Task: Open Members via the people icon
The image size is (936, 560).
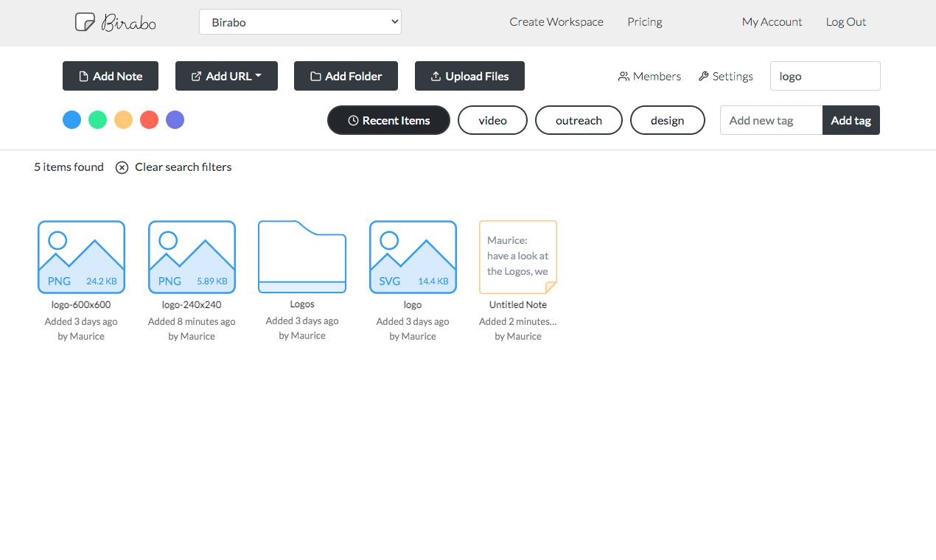Action: tap(624, 76)
